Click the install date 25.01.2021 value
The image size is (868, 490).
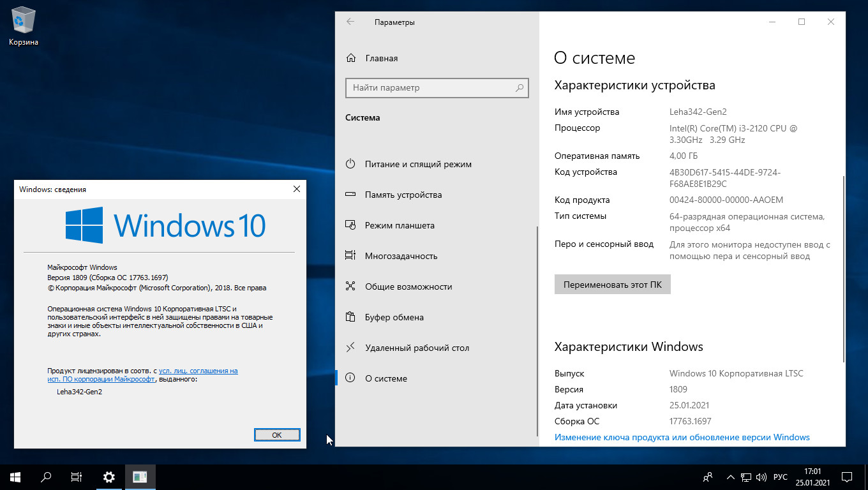click(x=689, y=405)
